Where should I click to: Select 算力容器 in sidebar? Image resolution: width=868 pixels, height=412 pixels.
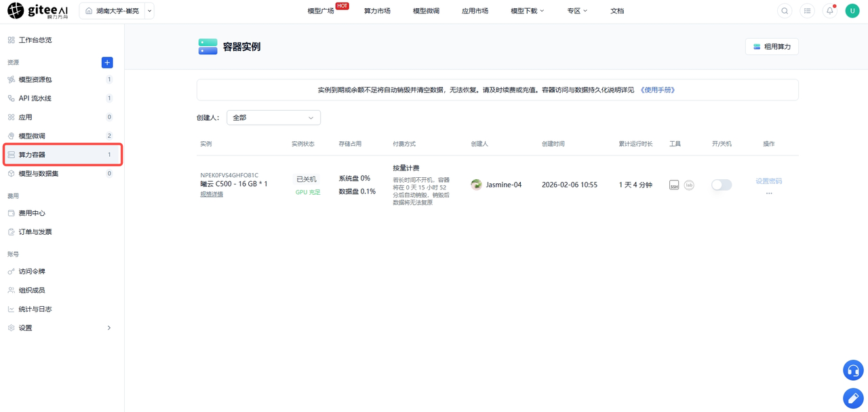click(62, 155)
